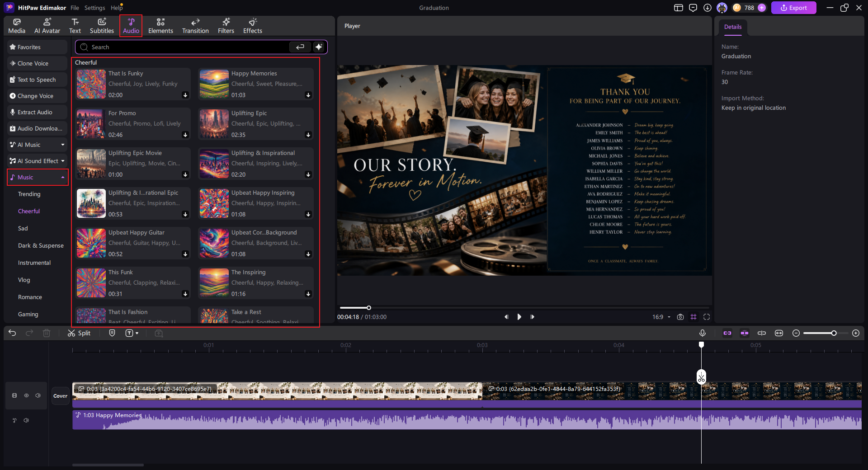The image size is (868, 470).
Task: Download the Upbeat Happy Guitar track
Action: click(185, 254)
